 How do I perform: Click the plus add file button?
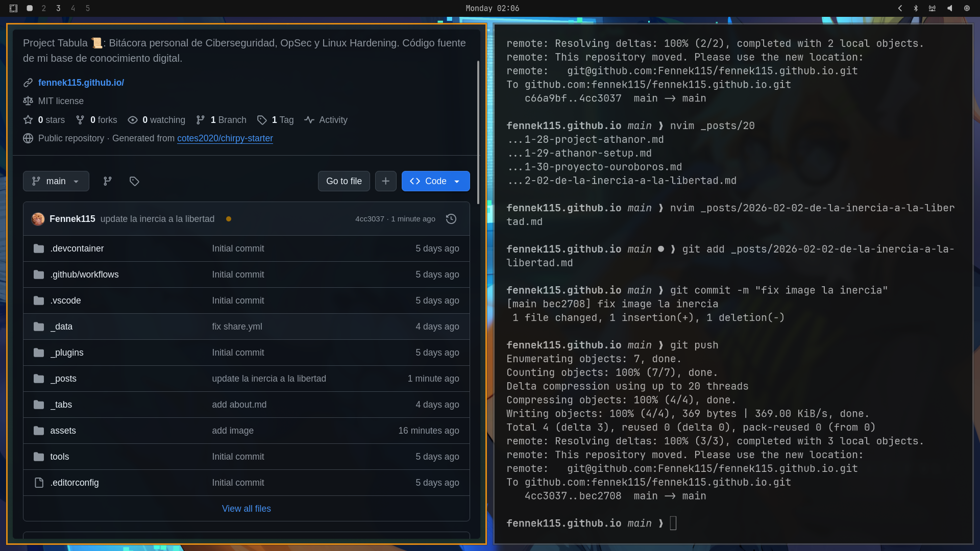pos(385,181)
